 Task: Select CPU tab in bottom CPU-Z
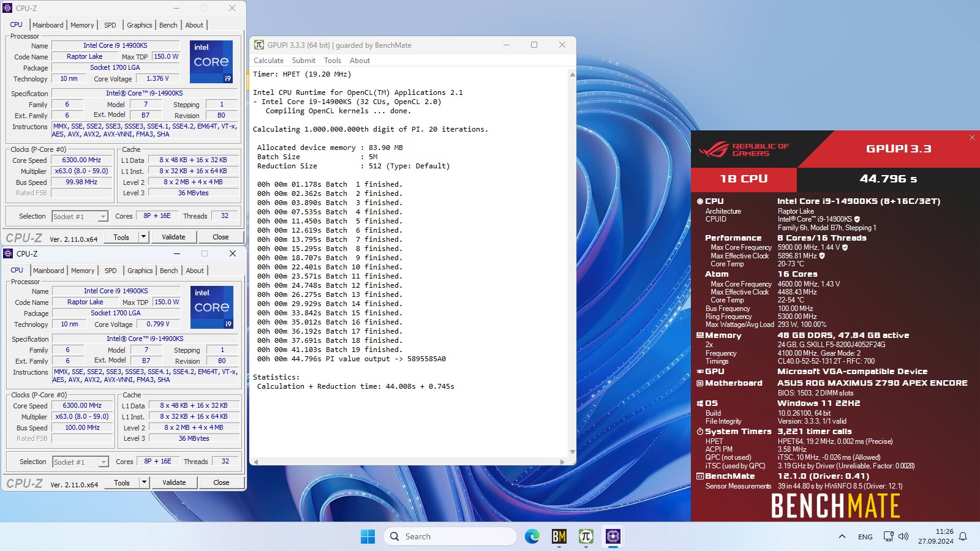(17, 270)
